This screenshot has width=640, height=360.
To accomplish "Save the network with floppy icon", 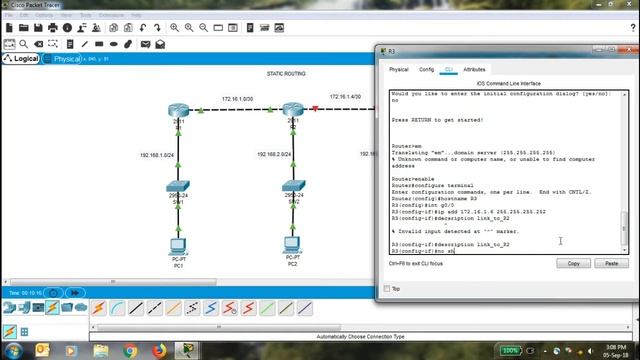I will [38, 28].
